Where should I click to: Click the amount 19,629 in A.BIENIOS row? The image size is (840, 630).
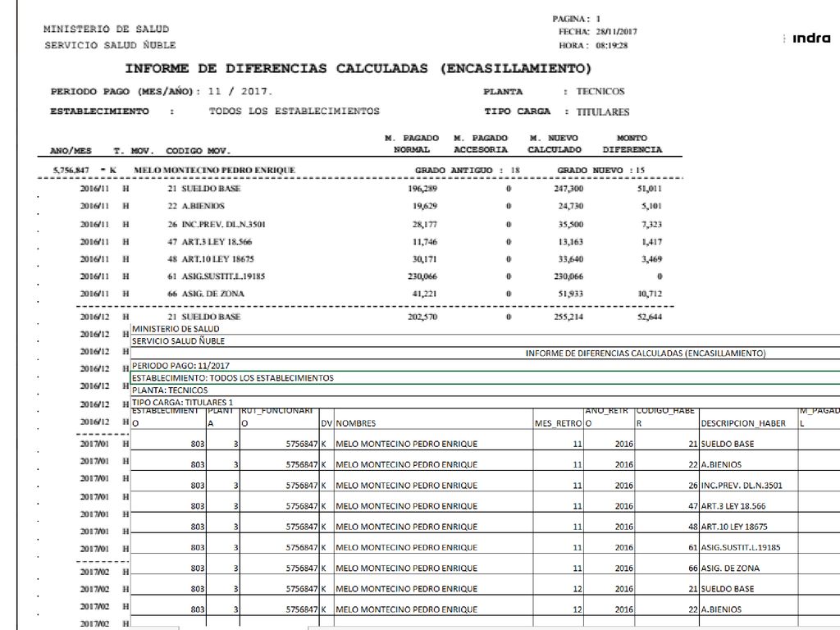[425, 206]
